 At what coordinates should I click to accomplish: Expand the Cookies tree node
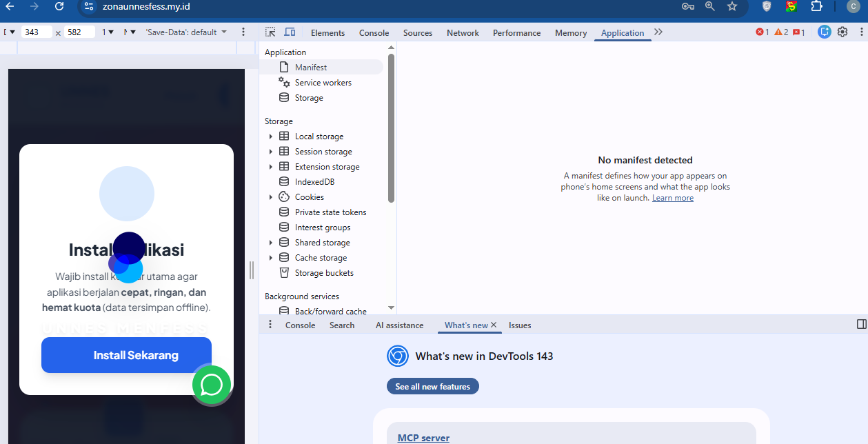[271, 197]
